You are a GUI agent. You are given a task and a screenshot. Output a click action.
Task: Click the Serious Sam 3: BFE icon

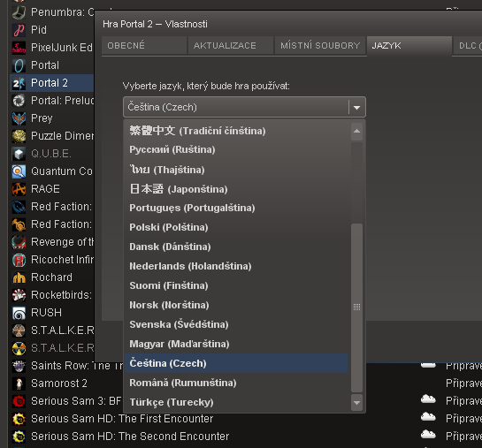coord(19,401)
